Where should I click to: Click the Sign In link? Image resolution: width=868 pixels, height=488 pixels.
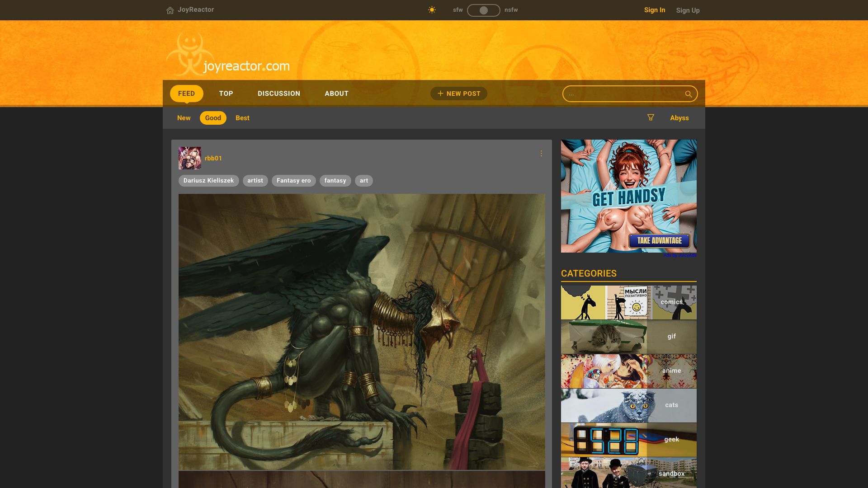pos(654,10)
